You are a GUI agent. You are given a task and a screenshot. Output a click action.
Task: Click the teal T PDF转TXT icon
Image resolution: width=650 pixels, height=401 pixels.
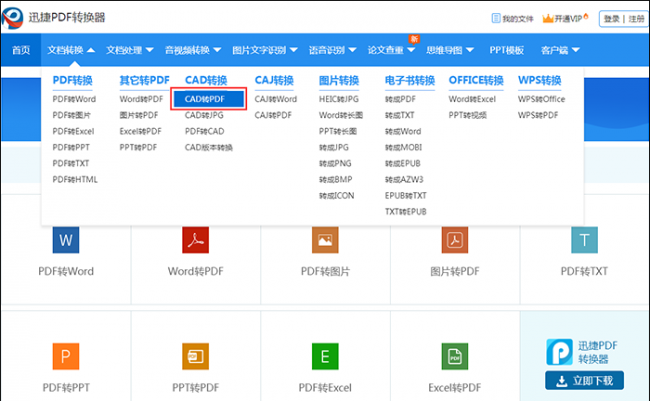[x=585, y=240]
